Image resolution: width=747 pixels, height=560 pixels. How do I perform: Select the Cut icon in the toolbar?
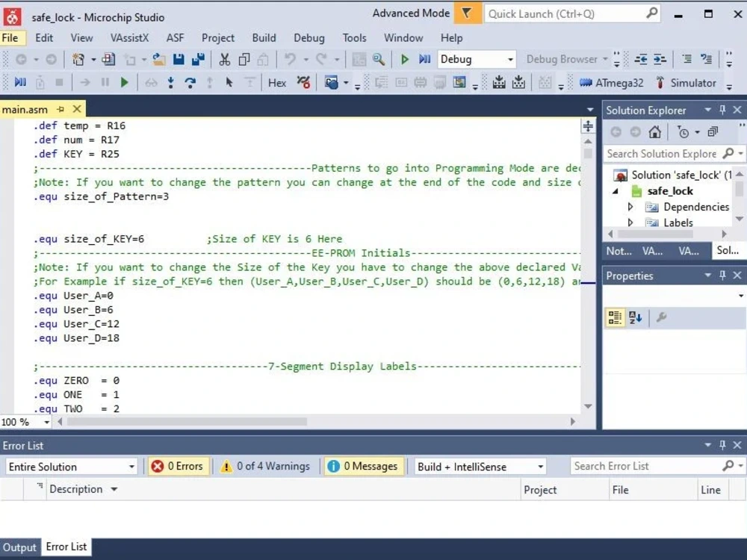click(x=224, y=58)
